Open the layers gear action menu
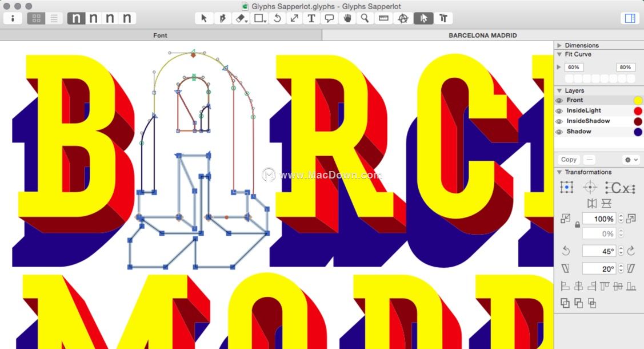The width and height of the screenshot is (644, 349). (x=629, y=160)
